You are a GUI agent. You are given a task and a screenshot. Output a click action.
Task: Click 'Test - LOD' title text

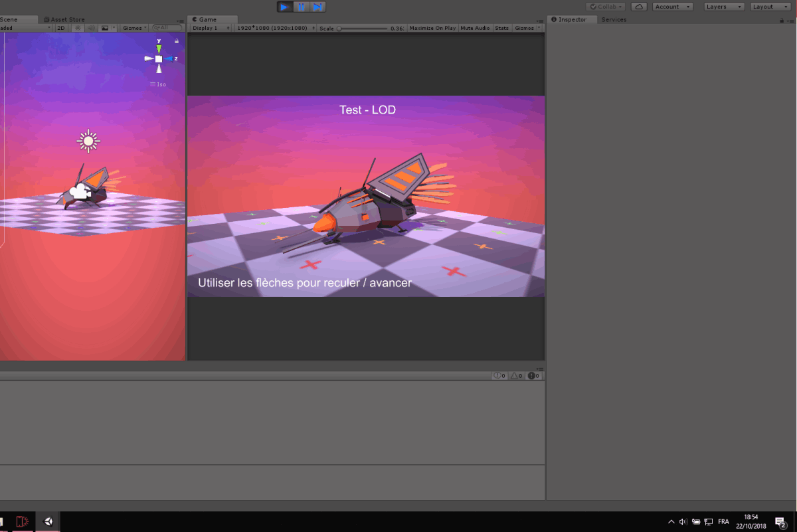(367, 110)
